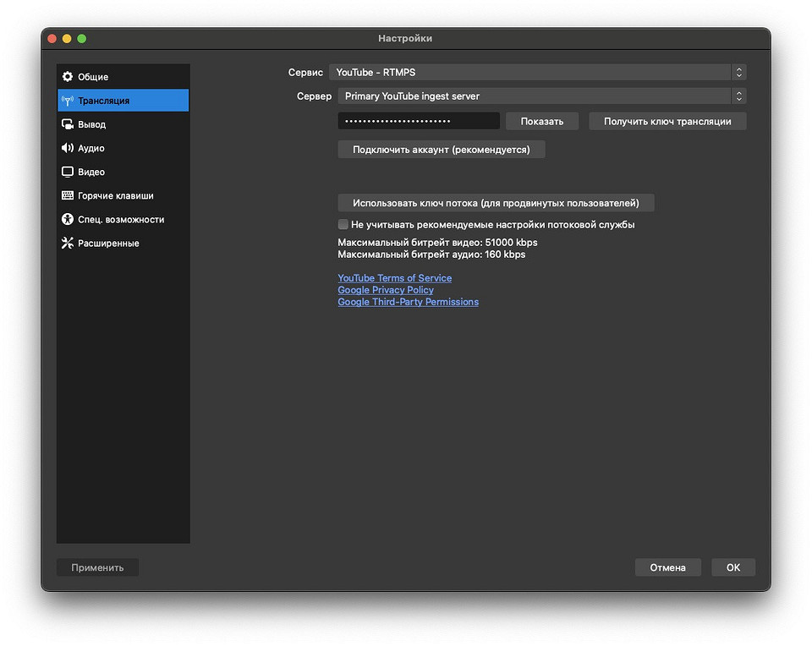Click the Вывод output icon in sidebar
The image size is (812, 646).
[68, 124]
